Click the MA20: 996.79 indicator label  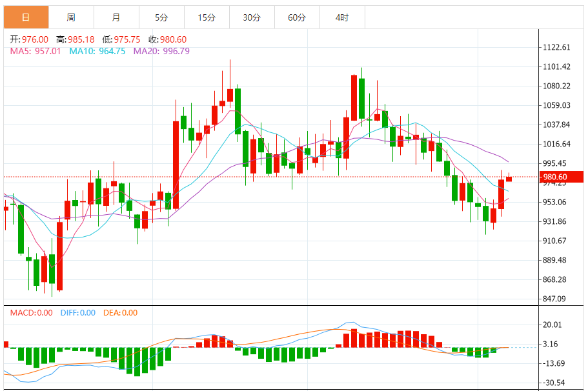(x=161, y=51)
